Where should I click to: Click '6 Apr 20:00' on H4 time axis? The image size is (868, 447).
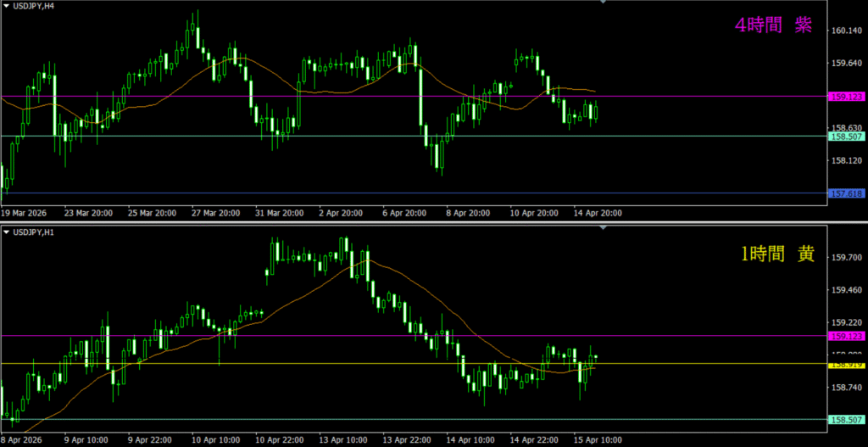(406, 214)
